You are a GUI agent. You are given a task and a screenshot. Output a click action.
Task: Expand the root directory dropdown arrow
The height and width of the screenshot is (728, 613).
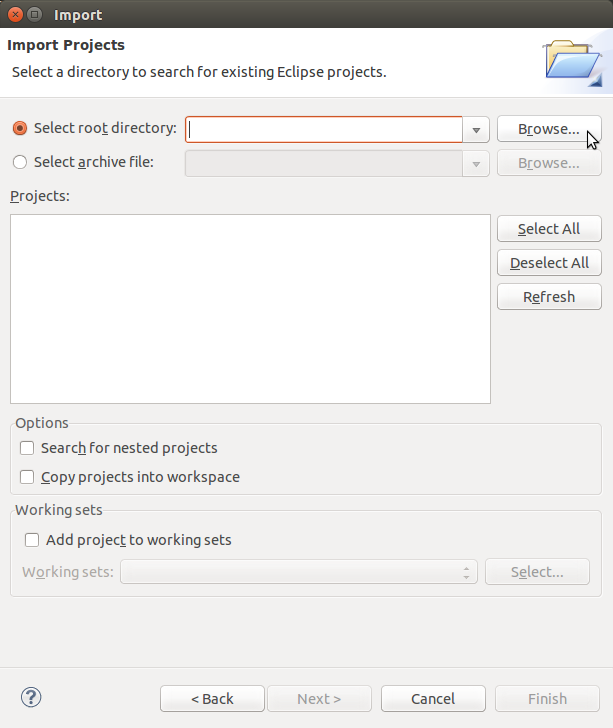[476, 130]
